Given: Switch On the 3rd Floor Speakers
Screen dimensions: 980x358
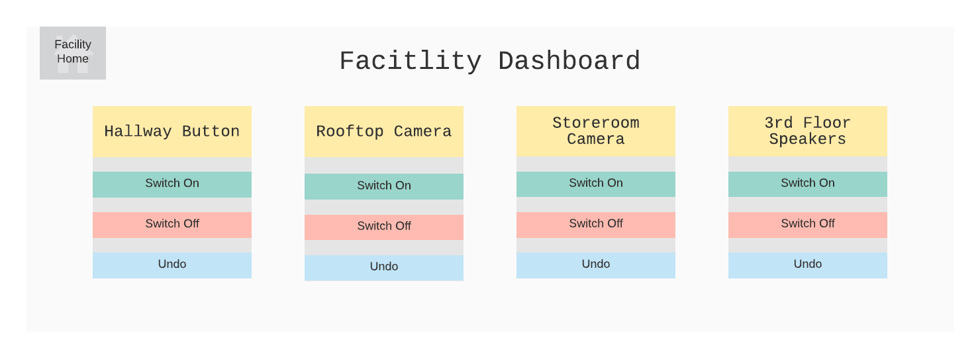Looking at the screenshot, I should click(808, 184).
